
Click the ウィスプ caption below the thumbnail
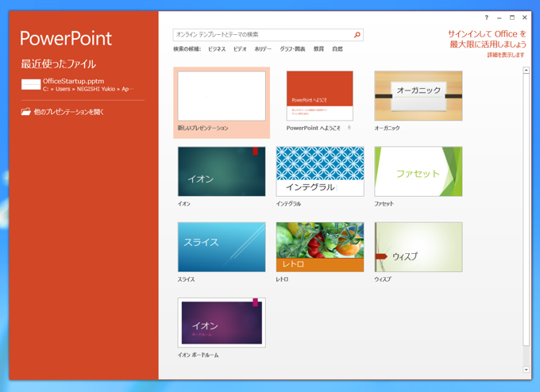[383, 279]
